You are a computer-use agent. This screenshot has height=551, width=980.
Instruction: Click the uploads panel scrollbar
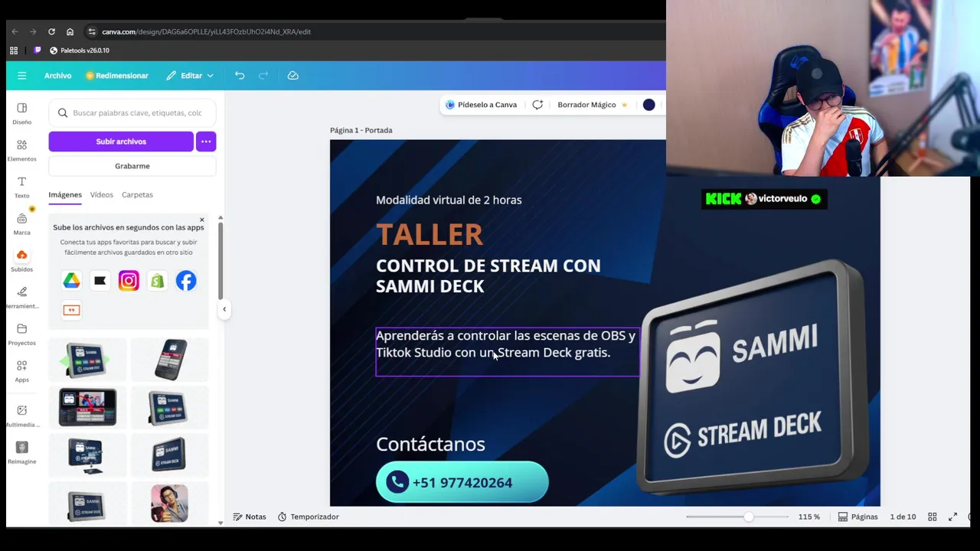[x=220, y=260]
